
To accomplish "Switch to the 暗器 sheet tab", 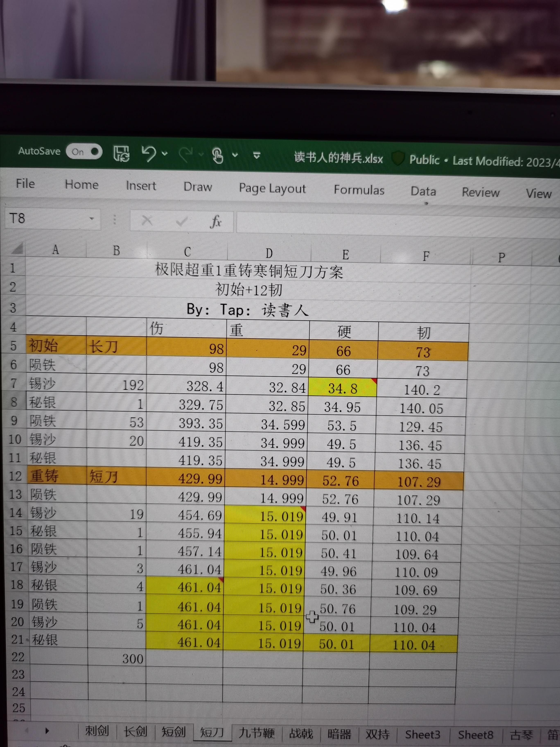I will tap(339, 734).
